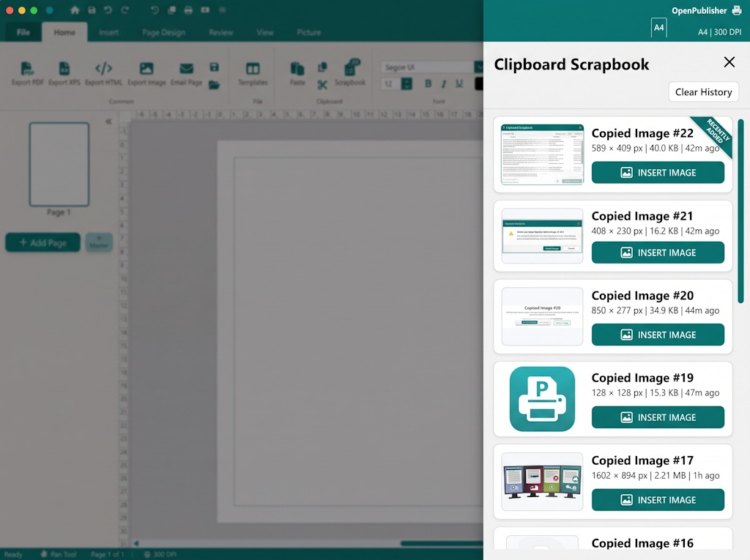Click the Redo arrow in the title bar

pyautogui.click(x=125, y=10)
